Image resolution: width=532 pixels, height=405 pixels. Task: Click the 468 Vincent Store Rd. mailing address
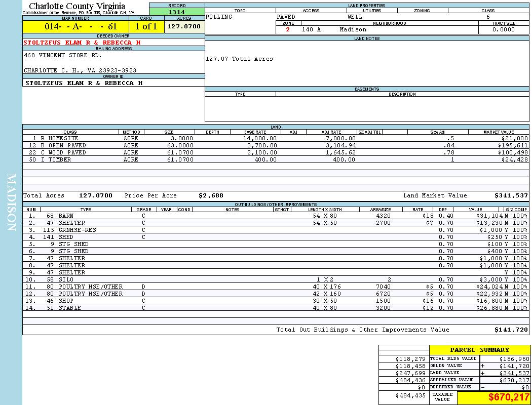63,56
